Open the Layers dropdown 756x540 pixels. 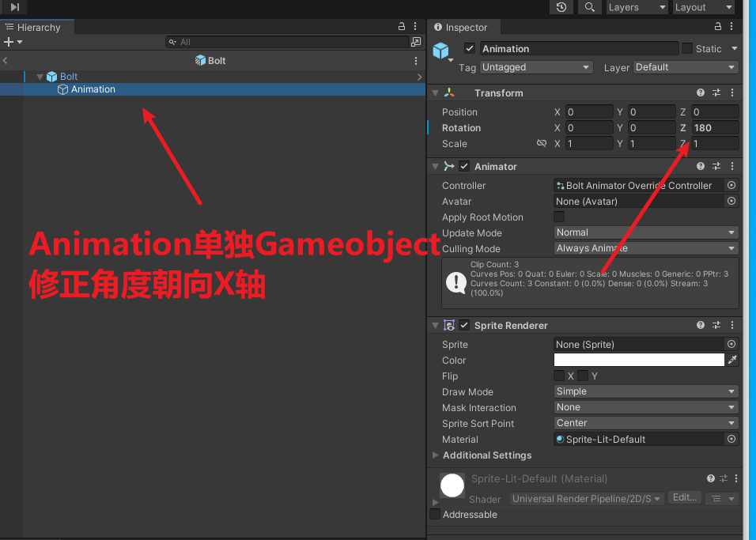[x=637, y=7]
